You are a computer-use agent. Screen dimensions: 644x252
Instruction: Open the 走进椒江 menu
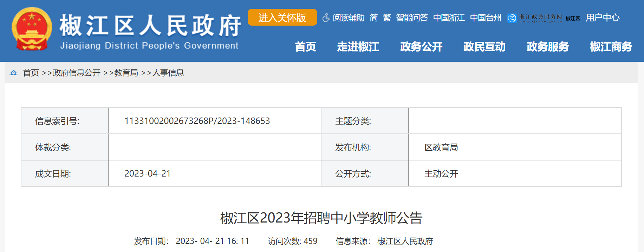click(358, 47)
